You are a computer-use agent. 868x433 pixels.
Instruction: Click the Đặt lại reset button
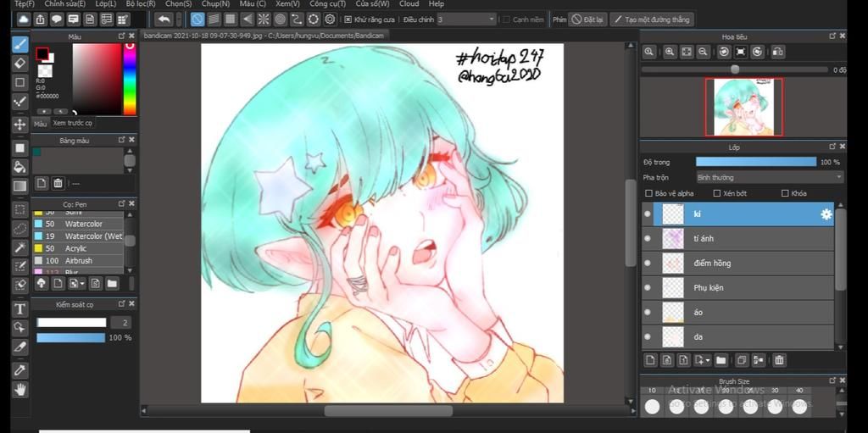pos(587,19)
